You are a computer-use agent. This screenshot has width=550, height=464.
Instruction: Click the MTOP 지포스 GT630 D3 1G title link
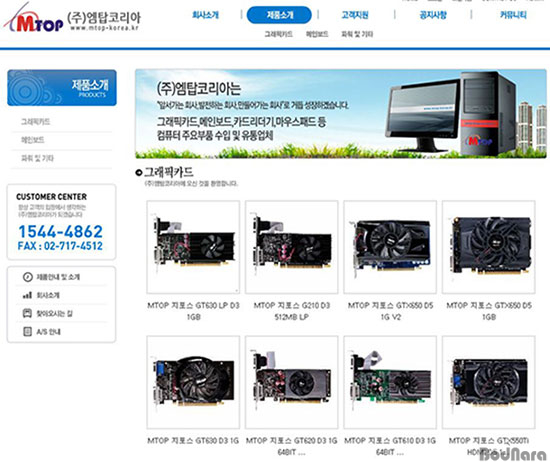coord(193,441)
